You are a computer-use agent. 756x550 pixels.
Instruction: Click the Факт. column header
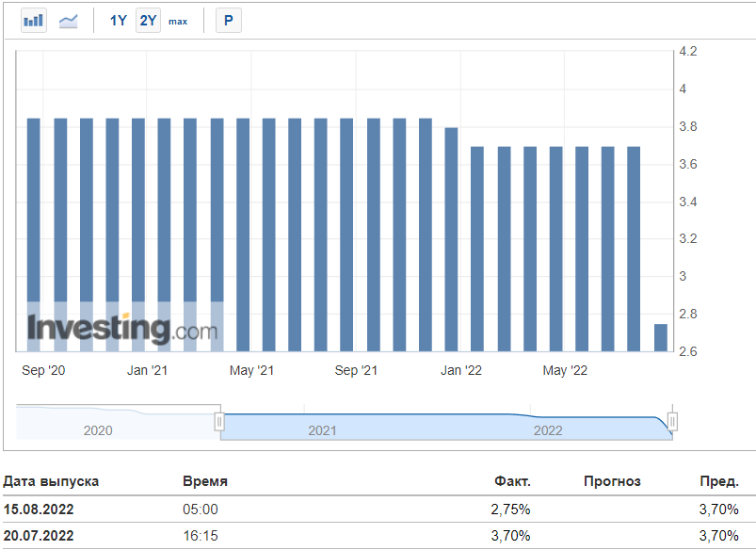[x=512, y=481]
